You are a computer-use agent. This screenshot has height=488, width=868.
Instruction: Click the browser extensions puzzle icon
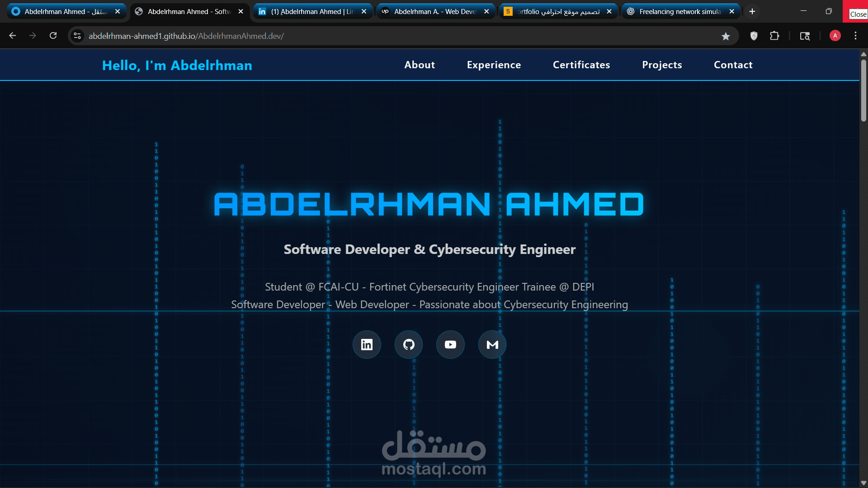(774, 36)
